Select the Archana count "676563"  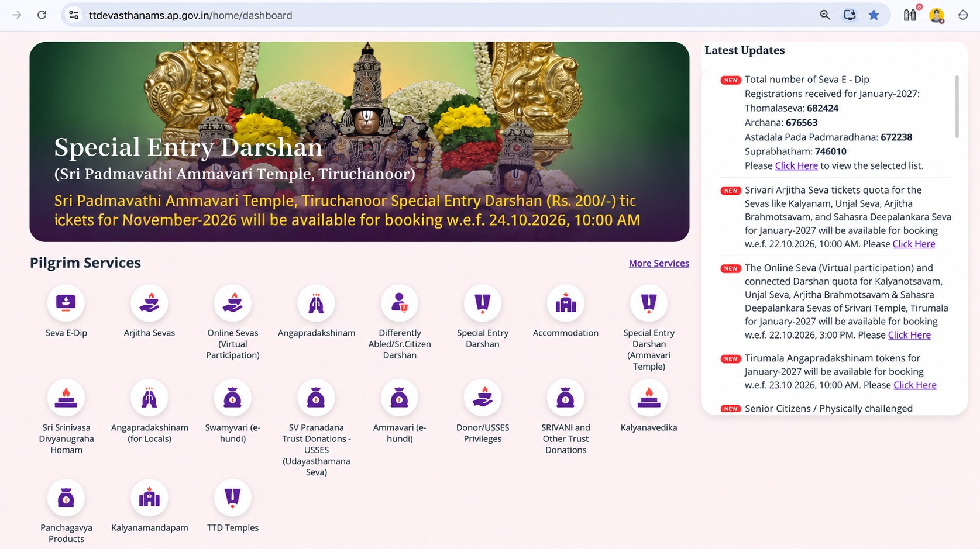point(802,123)
